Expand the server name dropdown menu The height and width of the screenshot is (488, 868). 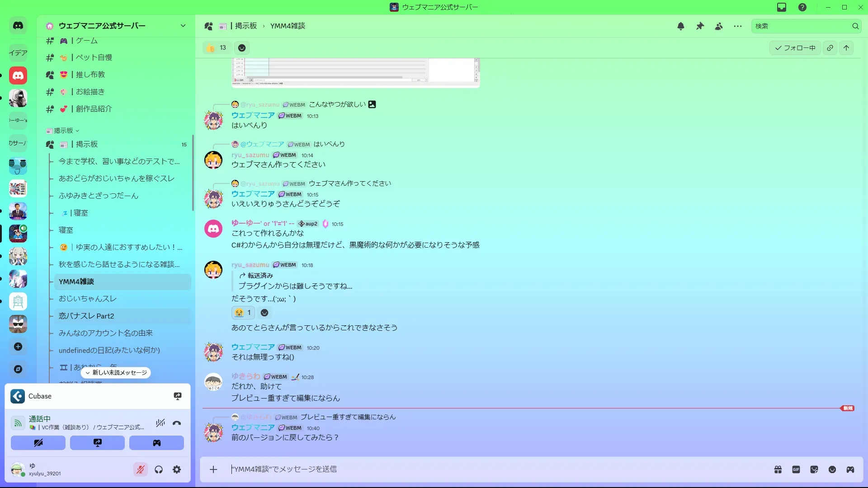click(x=183, y=26)
